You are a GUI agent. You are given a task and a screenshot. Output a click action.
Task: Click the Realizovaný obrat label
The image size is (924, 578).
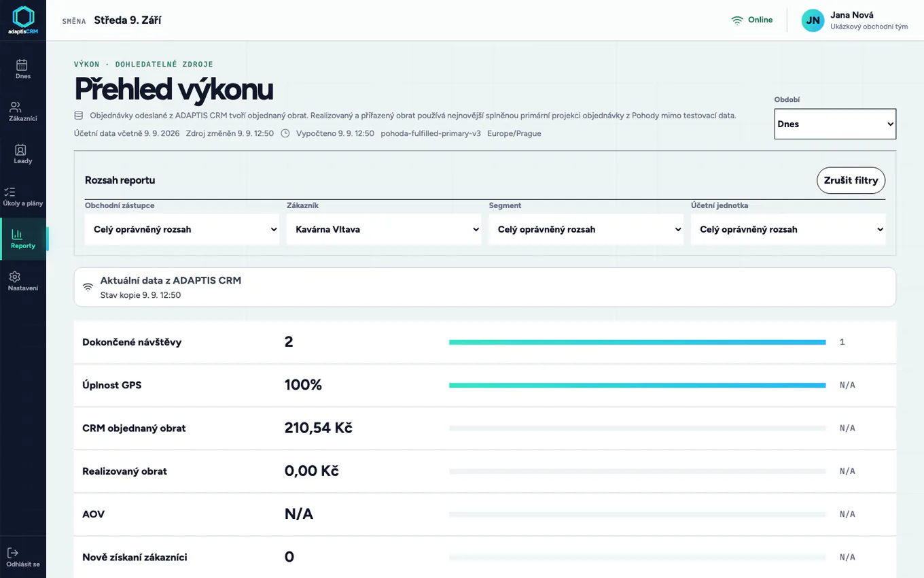(124, 471)
